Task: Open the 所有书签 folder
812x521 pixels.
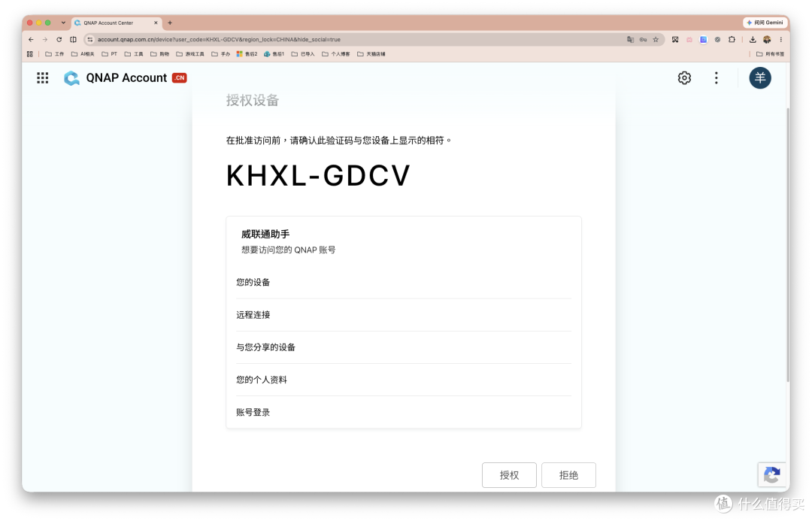Action: coord(770,54)
